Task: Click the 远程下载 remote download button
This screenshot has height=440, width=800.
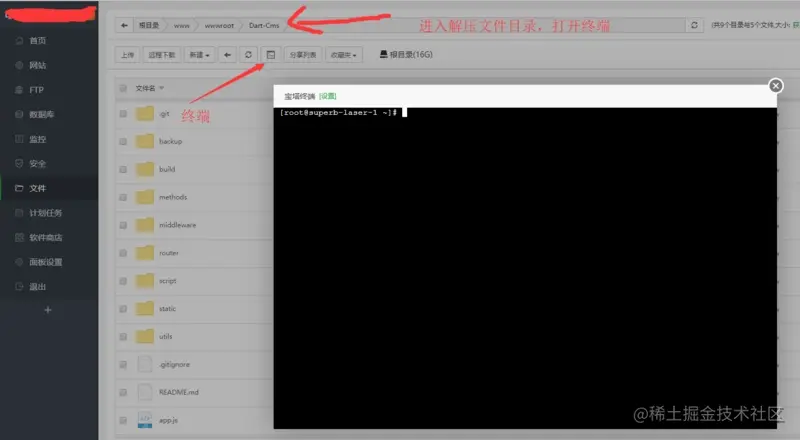Action: (x=162, y=55)
